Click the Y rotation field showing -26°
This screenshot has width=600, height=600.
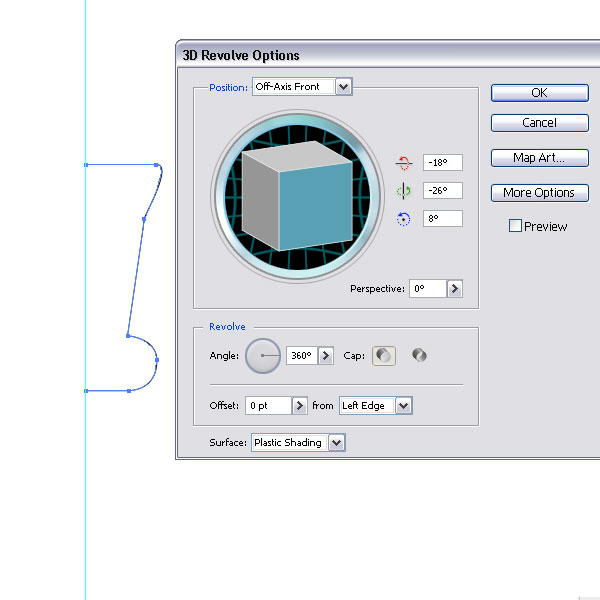click(x=443, y=191)
